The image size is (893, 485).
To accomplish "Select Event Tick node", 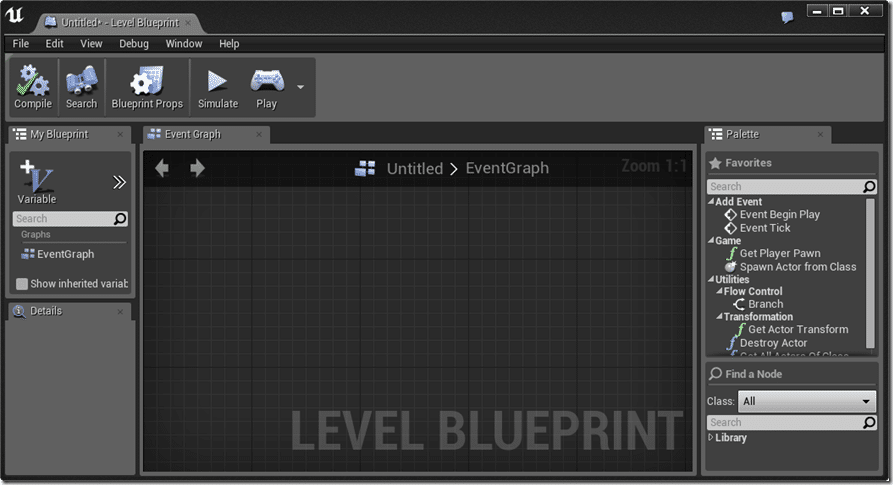I will coord(757,228).
